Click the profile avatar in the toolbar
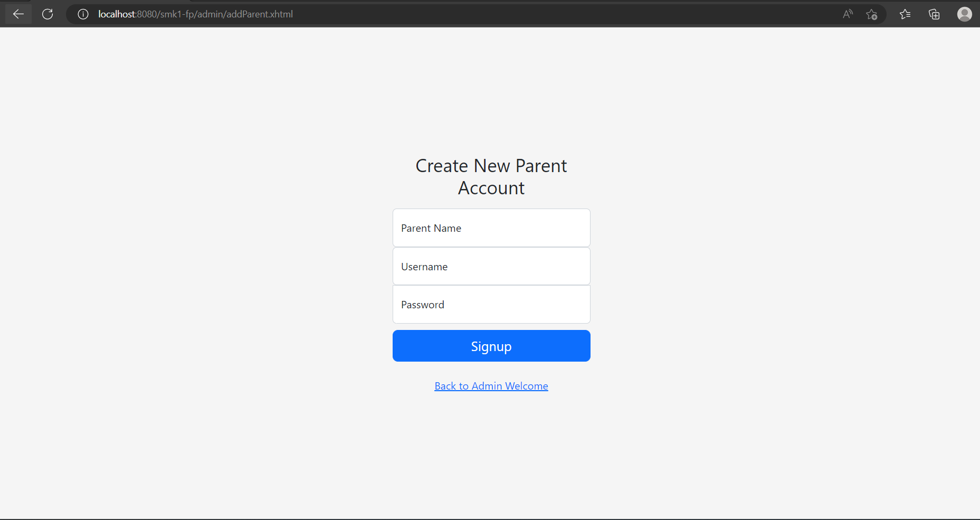 [x=964, y=14]
